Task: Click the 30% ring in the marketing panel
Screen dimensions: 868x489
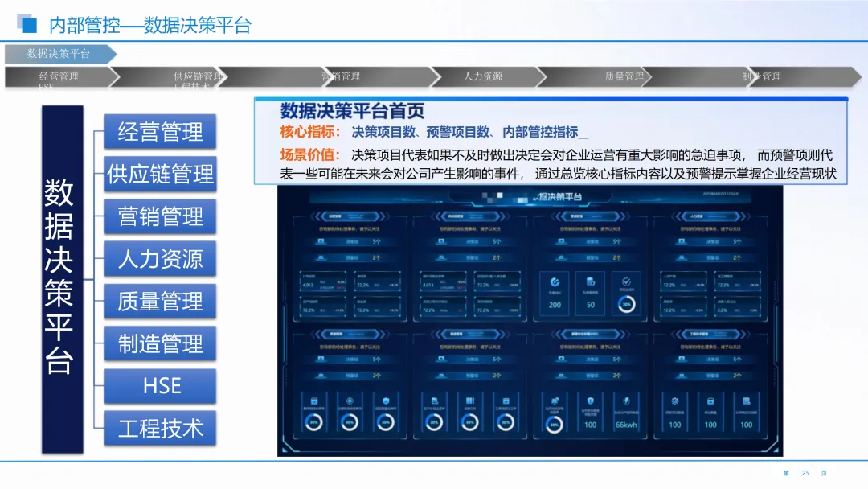Action: (x=627, y=304)
